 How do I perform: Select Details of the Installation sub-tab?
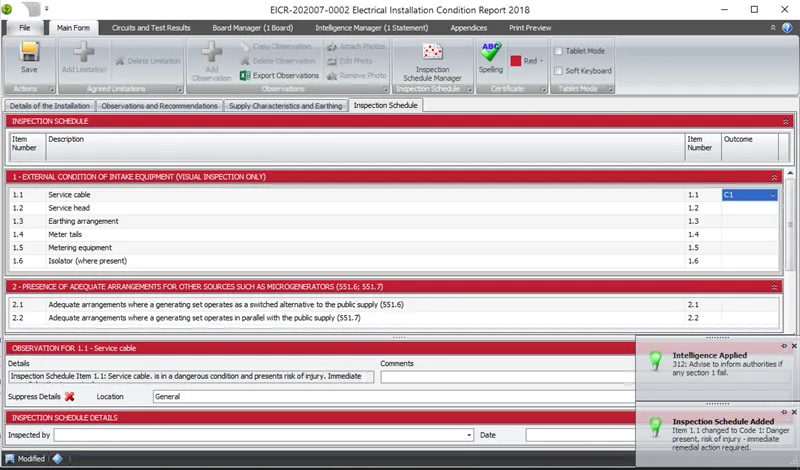point(50,106)
